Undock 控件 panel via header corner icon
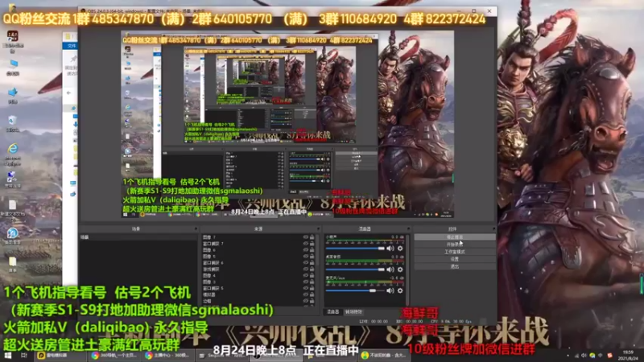Screen dimensions: 644x362 (493, 229)
